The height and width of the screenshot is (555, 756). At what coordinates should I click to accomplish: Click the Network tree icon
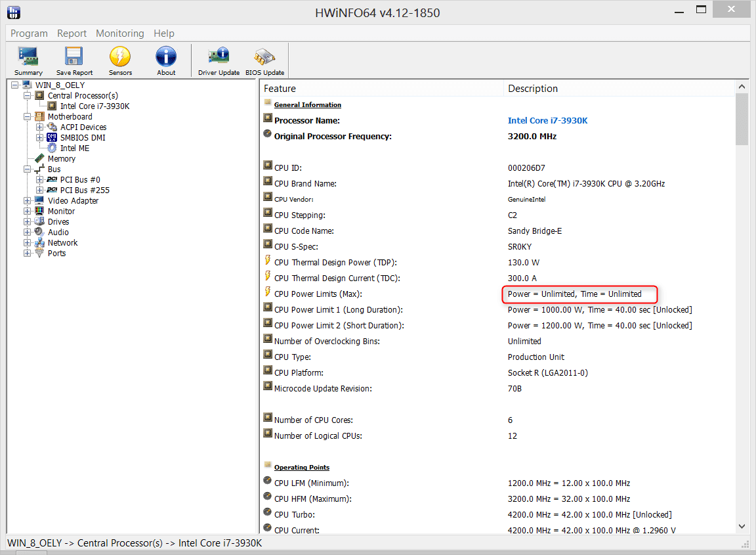click(39, 243)
